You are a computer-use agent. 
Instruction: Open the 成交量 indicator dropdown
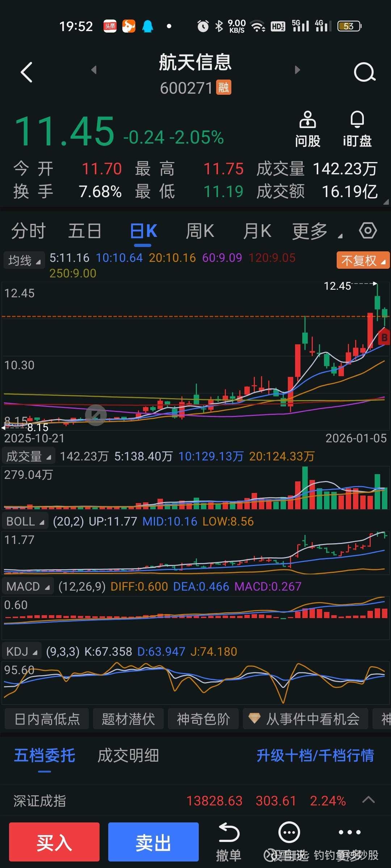pyautogui.click(x=29, y=456)
